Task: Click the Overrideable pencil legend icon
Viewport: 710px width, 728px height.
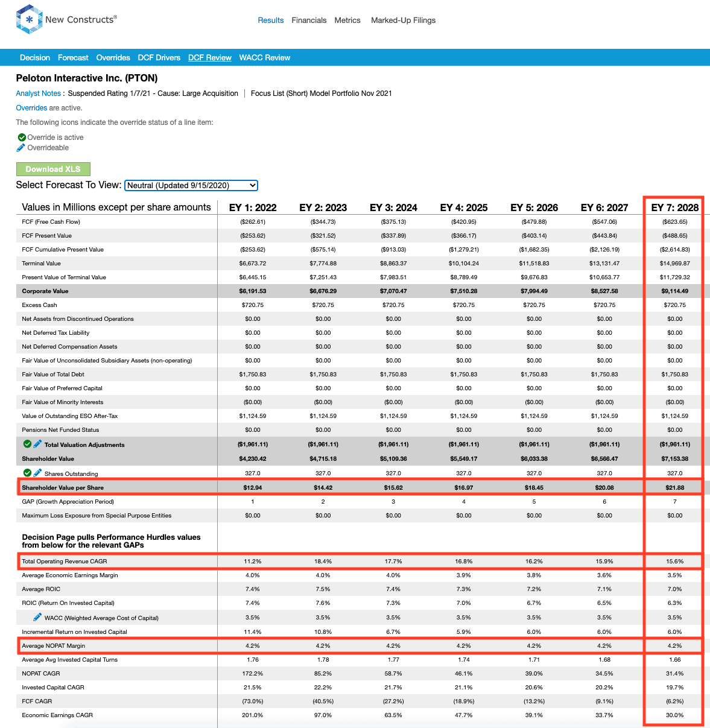Action: click(21, 148)
